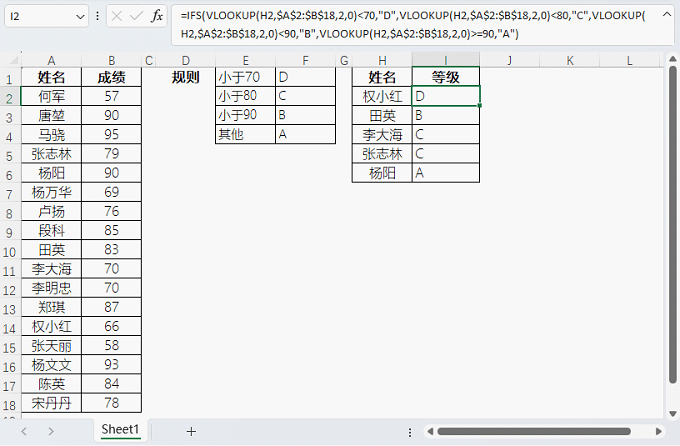The height and width of the screenshot is (446, 680).
Task: Select cell I3 containing grade B
Action: pos(445,116)
